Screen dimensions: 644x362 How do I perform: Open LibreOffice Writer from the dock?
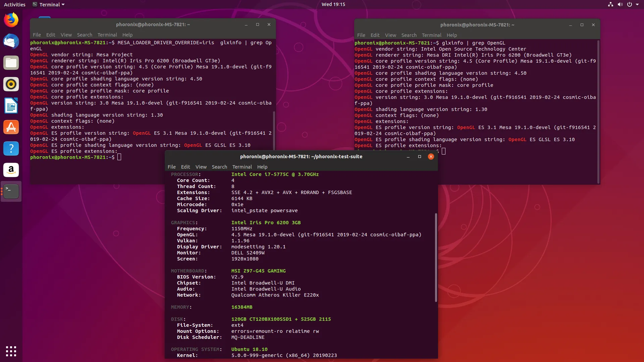pos(11,106)
